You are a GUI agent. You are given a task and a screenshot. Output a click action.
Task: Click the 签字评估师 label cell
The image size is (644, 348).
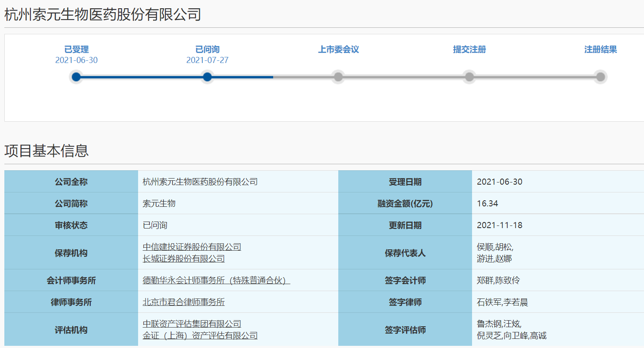click(x=405, y=330)
